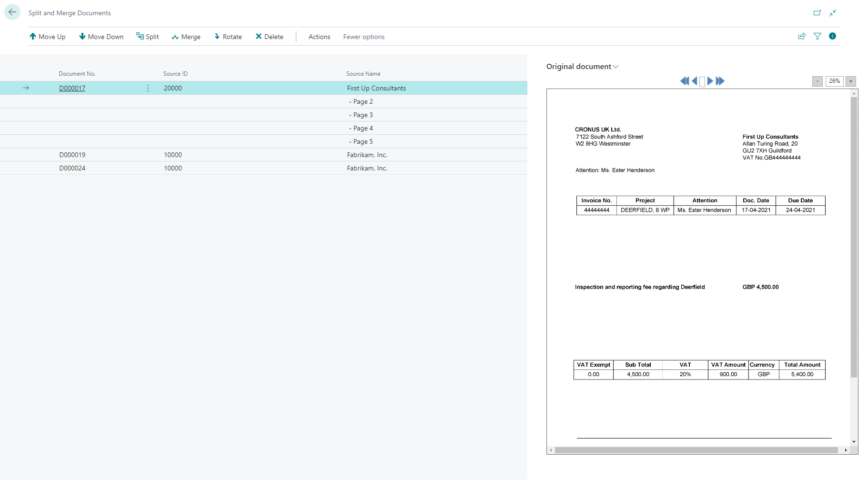Click Fabrikam, Inc. in D000019 row
Viewport: 868px width, 488px height.
click(367, 155)
